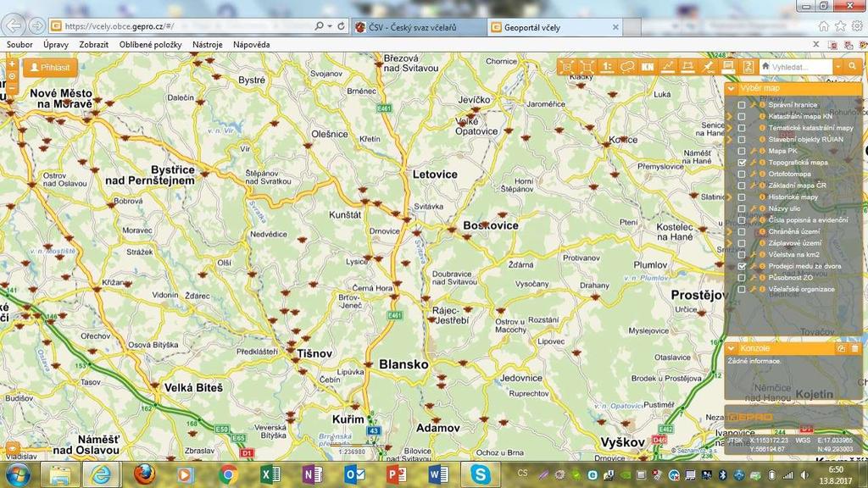Open the Úpravy menu
The width and height of the screenshot is (868, 488).
point(56,45)
